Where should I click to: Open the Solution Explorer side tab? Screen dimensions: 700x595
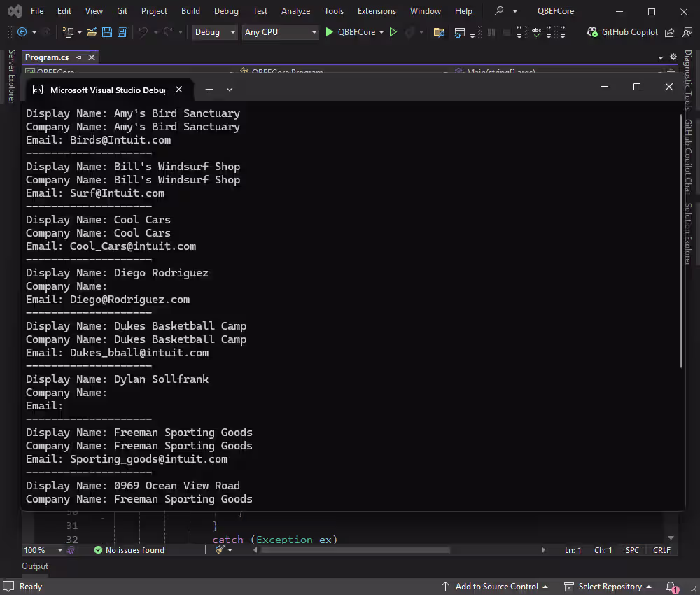click(688, 234)
